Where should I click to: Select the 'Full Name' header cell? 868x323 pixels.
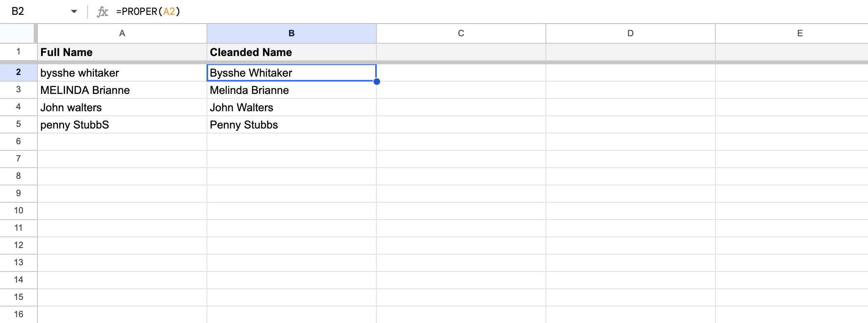coord(122,52)
